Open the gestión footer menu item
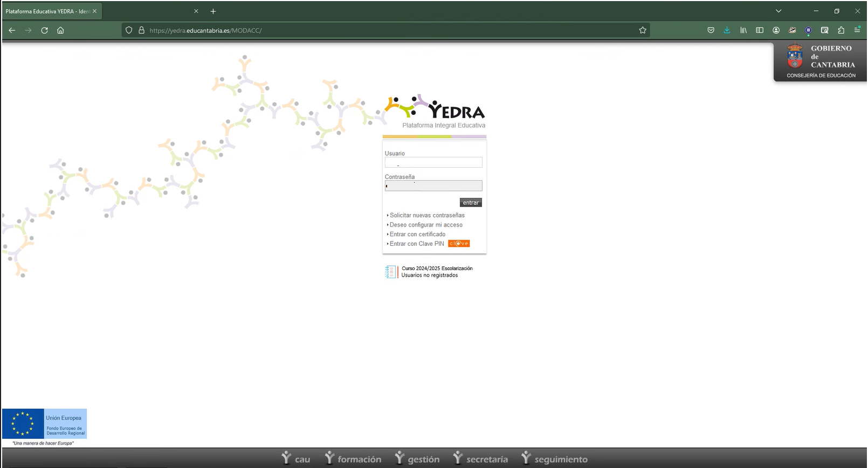Screen dimensions: 868x468 coord(417,458)
